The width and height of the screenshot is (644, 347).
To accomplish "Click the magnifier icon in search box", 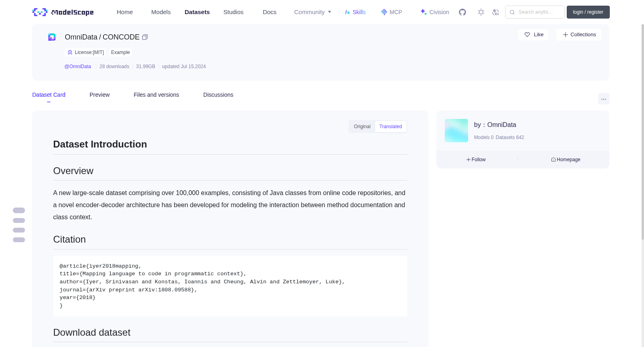I will 512,12.
